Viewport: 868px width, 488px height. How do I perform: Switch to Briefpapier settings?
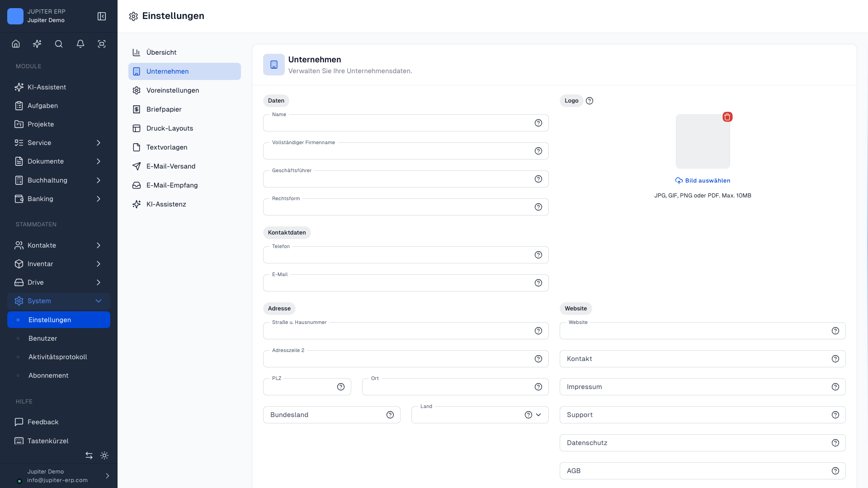pos(184,109)
